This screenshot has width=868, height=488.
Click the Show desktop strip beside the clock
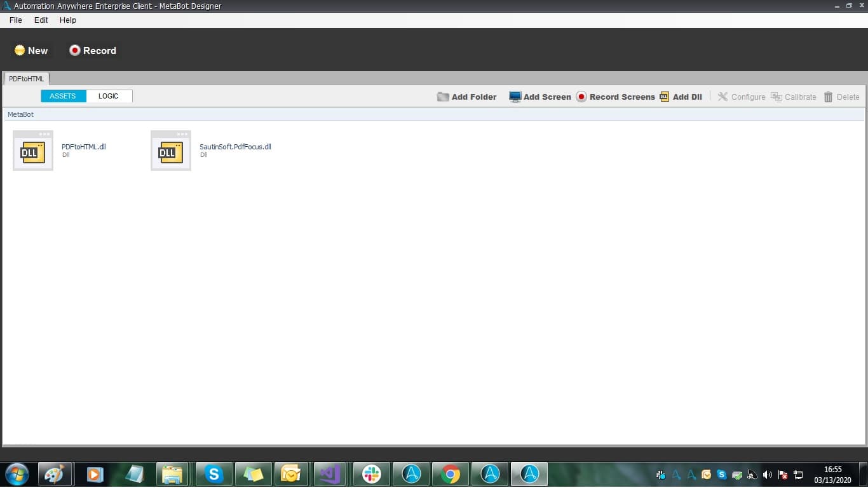point(864,474)
